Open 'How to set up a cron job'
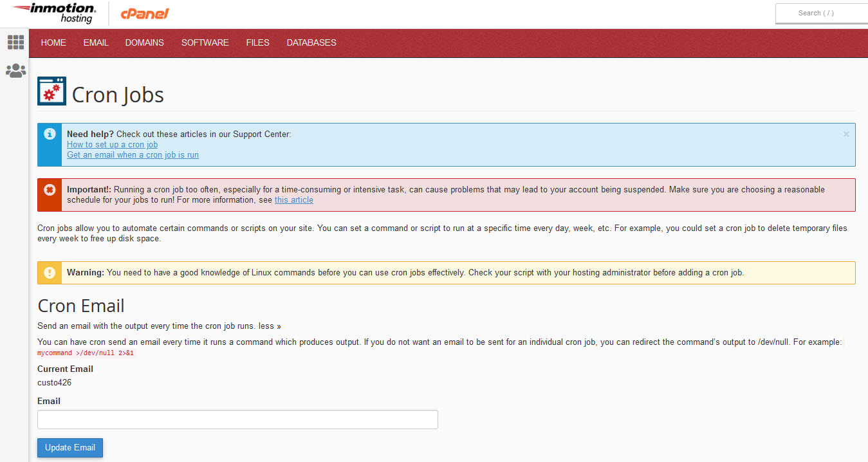Viewport: 868px width, 462px height. coord(112,145)
